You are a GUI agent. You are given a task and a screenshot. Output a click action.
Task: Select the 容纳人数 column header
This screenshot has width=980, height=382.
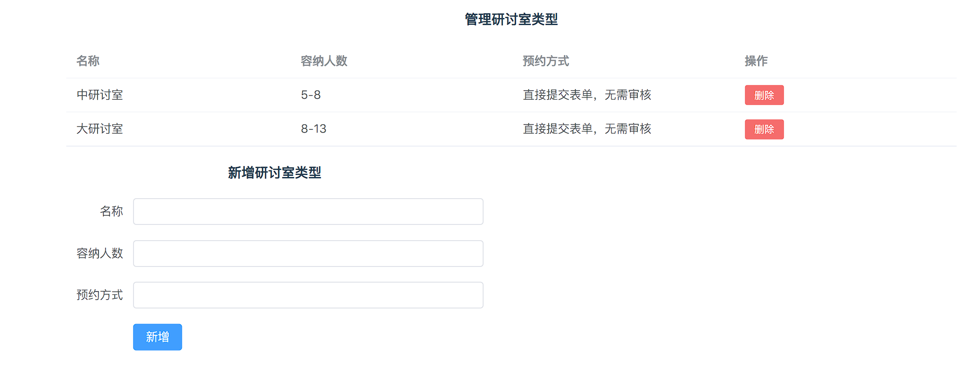324,61
